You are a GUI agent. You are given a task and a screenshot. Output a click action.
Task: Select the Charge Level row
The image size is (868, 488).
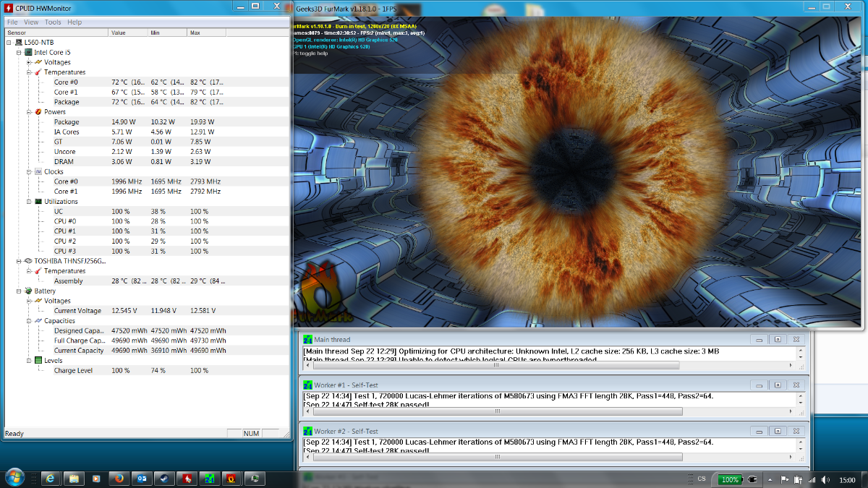pyautogui.click(x=73, y=371)
